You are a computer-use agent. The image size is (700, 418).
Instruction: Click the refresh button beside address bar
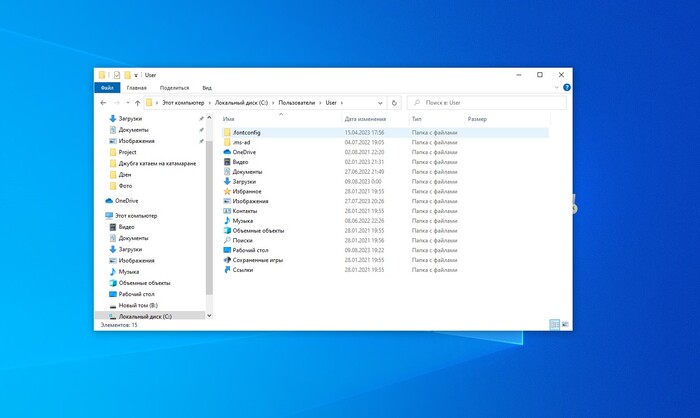click(x=395, y=102)
